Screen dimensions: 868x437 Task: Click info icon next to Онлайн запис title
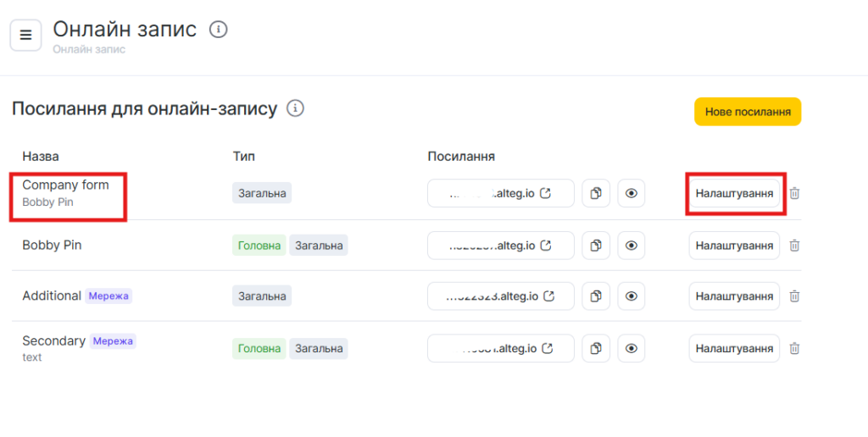click(219, 30)
